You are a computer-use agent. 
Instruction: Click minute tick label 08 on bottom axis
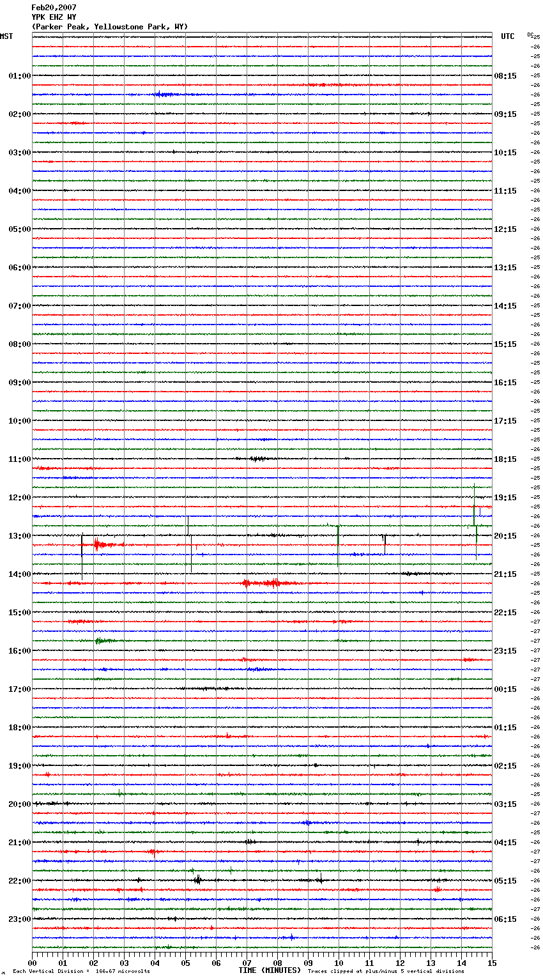pyautogui.click(x=277, y=963)
